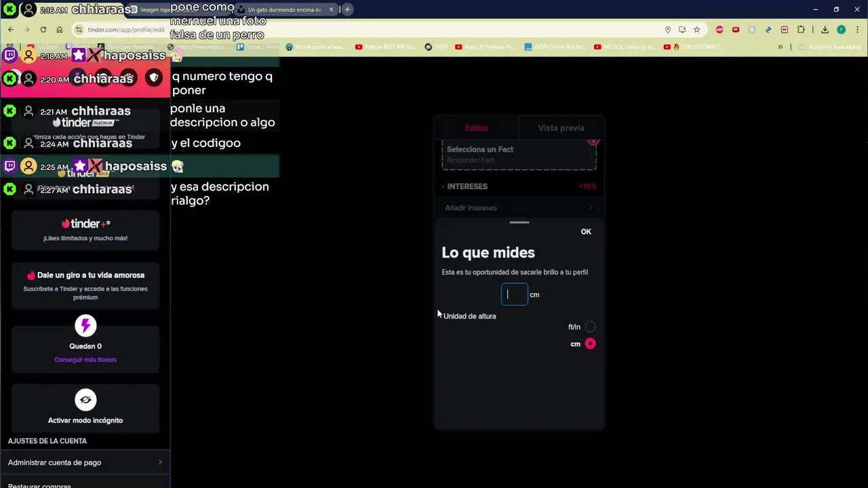Switch to the Vista previa tab
Image resolution: width=868 pixels, height=488 pixels.
561,128
